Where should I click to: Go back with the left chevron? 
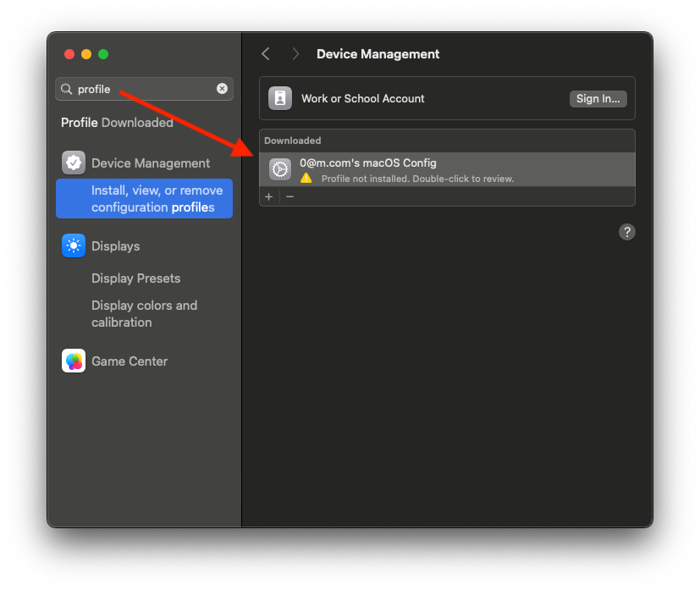click(266, 54)
